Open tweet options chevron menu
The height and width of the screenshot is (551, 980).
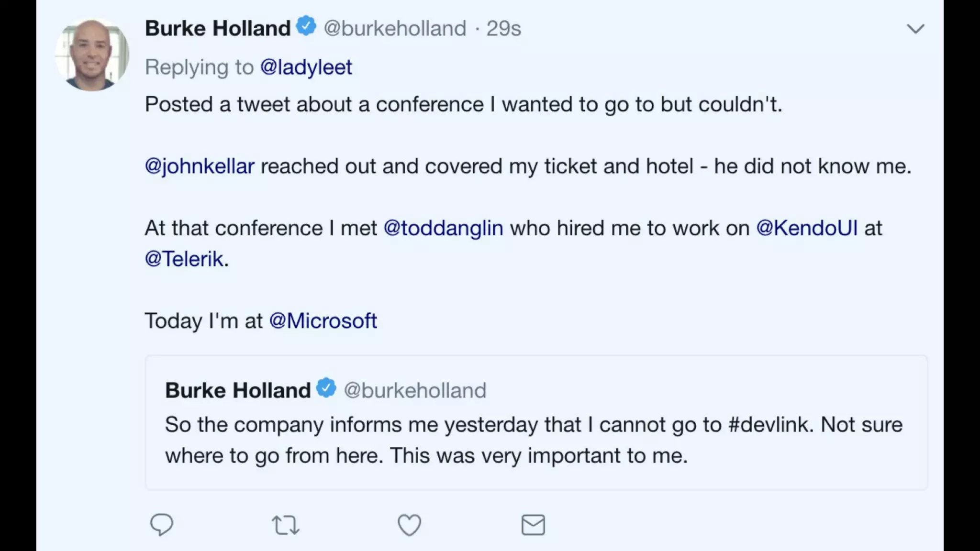(x=915, y=29)
